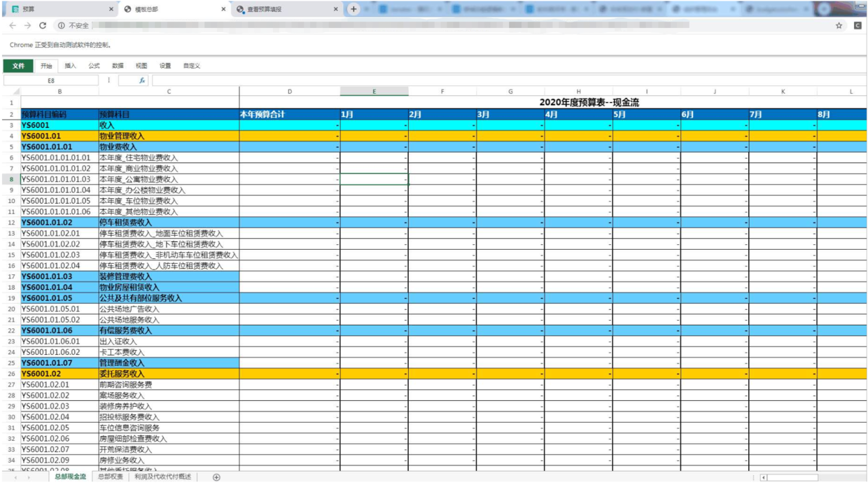Select the cell 招投标服务费收入
The image size is (868, 492).
[169, 417]
